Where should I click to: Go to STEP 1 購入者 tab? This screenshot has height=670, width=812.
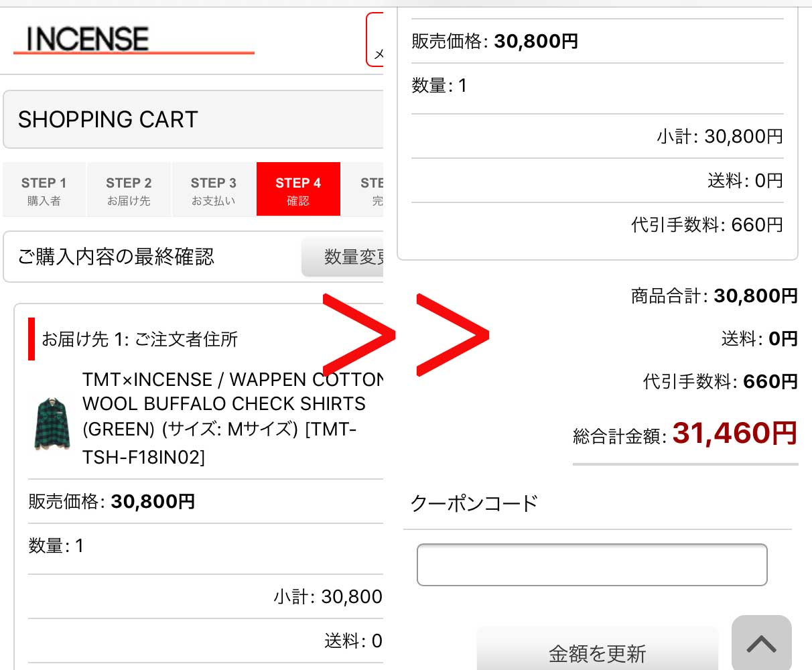click(44, 190)
